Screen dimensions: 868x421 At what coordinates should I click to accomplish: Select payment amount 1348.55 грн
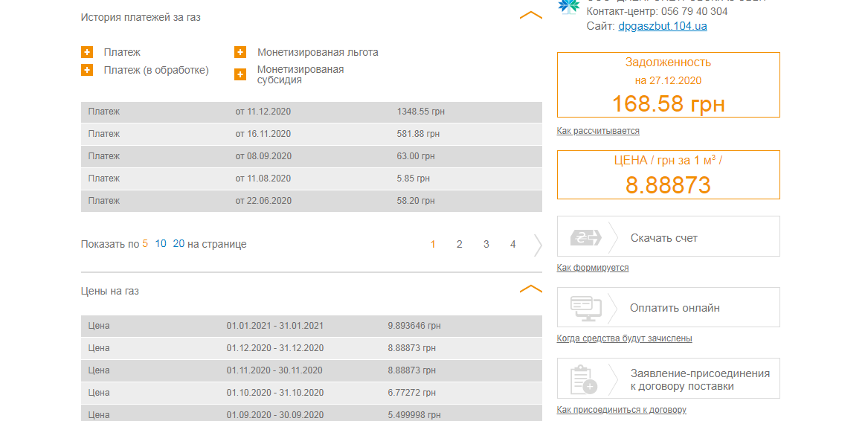[x=421, y=112]
